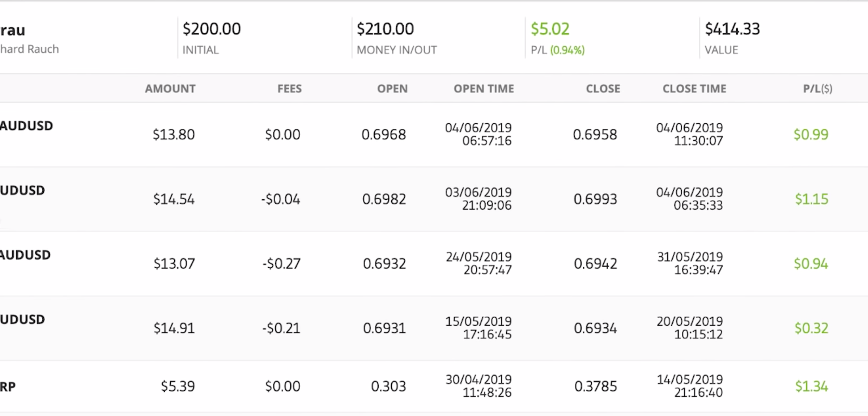Click amount cell $5.39
The width and height of the screenshot is (868, 416).
[178, 386]
